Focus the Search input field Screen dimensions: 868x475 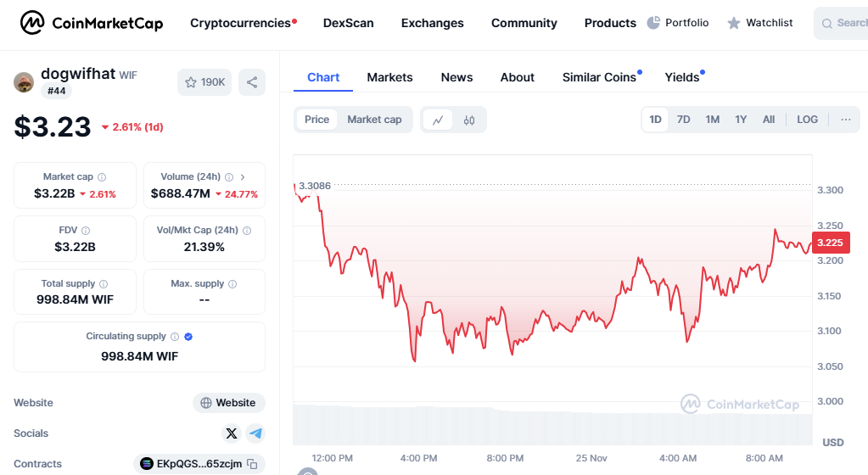[841, 23]
